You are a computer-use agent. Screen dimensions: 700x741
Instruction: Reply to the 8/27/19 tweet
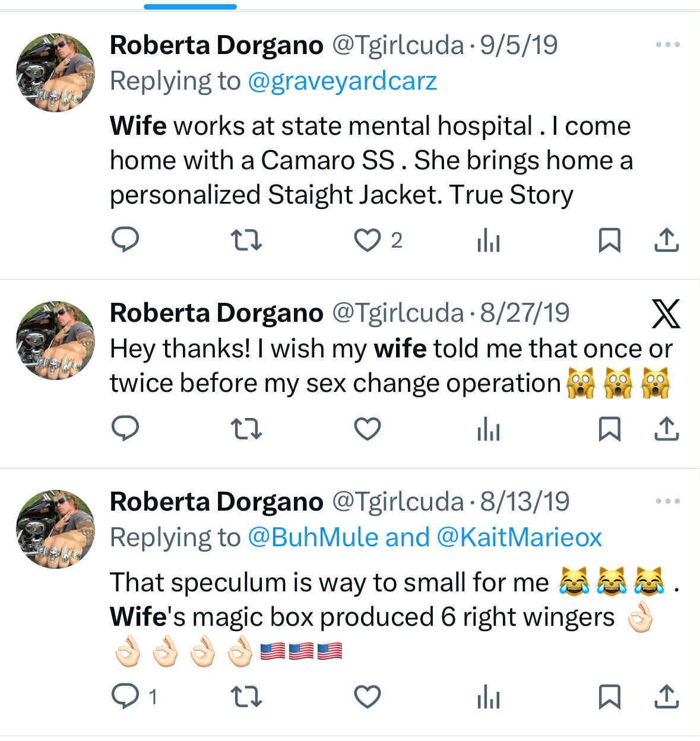click(x=125, y=428)
